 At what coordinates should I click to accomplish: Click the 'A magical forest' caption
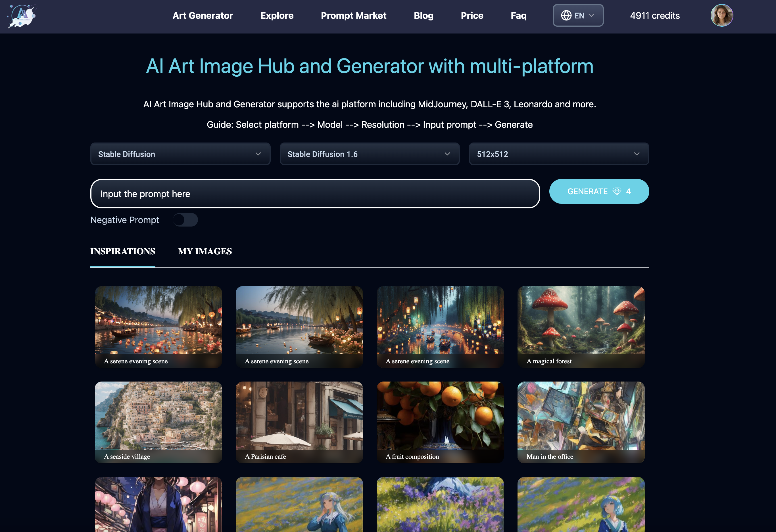pyautogui.click(x=549, y=361)
